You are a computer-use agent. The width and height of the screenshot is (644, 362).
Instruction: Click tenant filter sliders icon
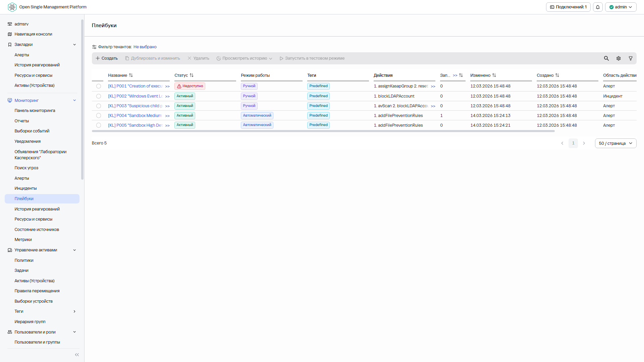coord(94,47)
